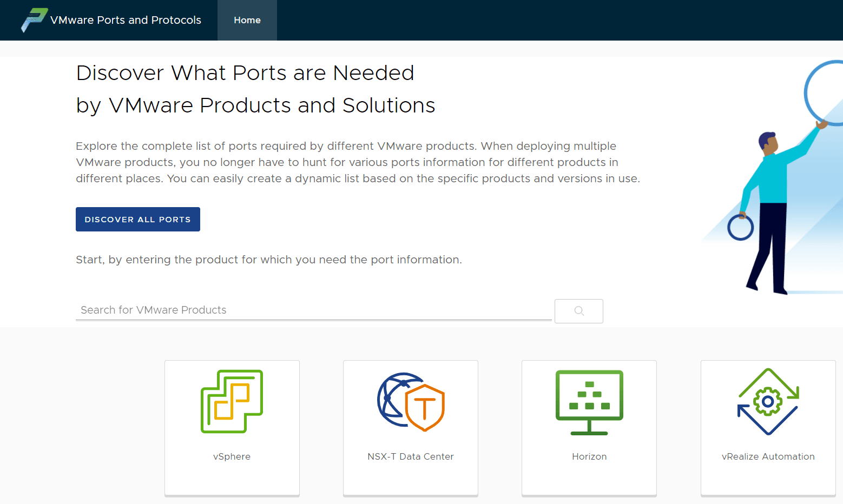Select the vRealize Automation gear icon
This screenshot has width=843, height=504.
click(768, 402)
